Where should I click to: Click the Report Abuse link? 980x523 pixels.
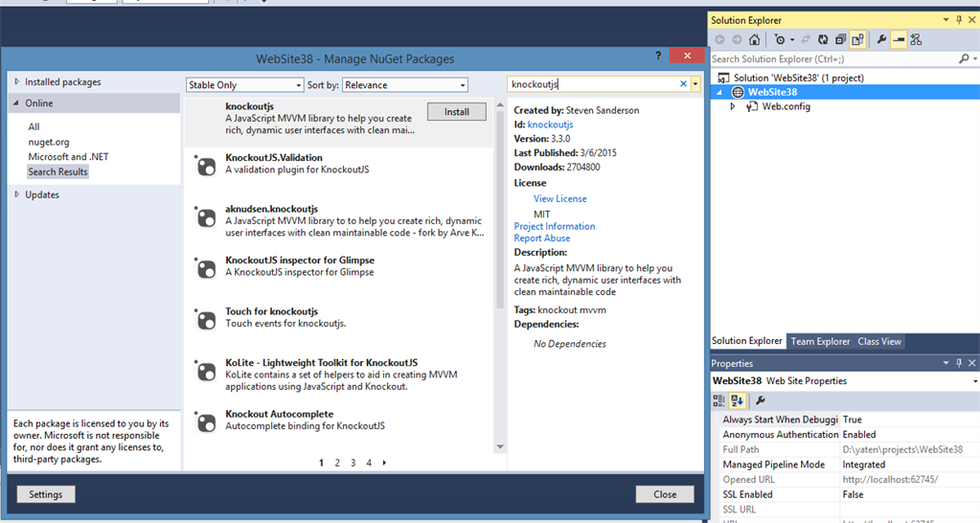(x=542, y=239)
